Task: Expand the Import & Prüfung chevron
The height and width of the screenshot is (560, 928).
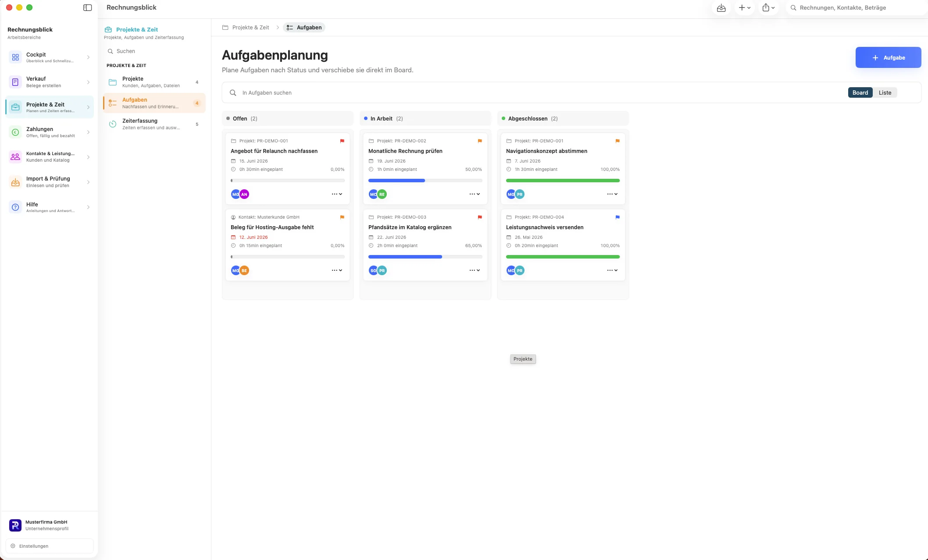Action: [88, 182]
